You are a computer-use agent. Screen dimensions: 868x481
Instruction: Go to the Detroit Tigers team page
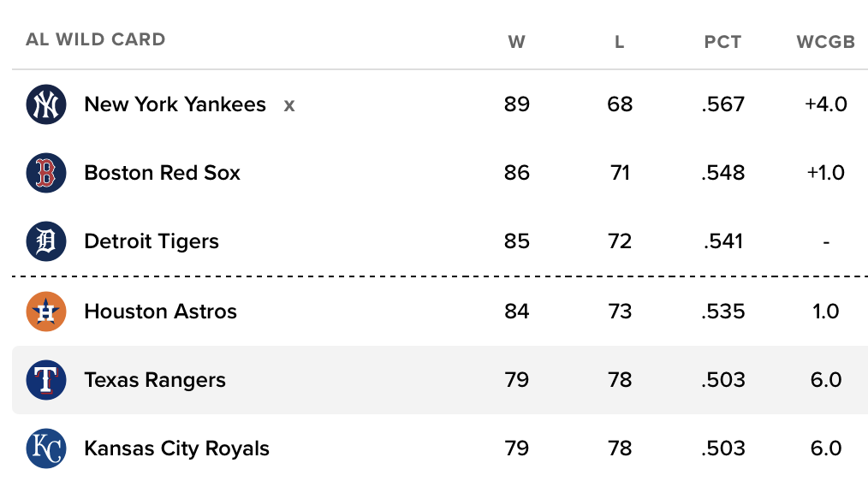(x=152, y=241)
